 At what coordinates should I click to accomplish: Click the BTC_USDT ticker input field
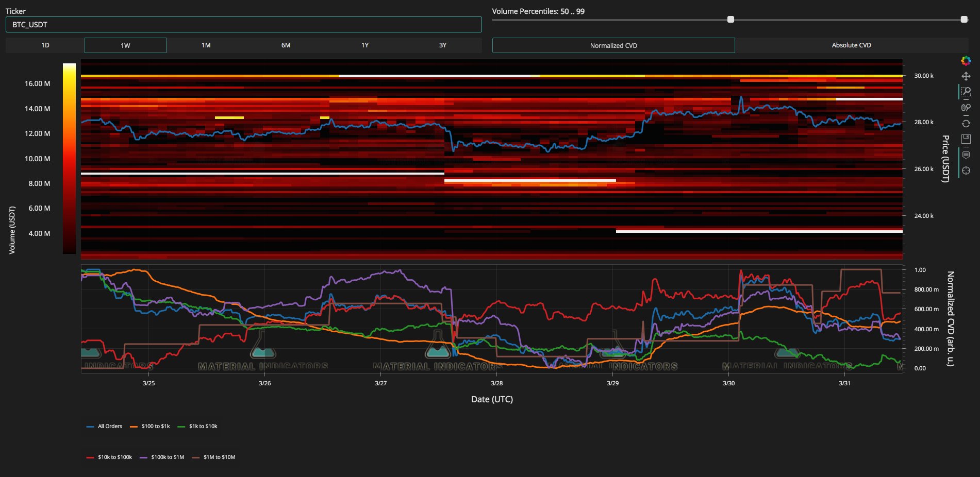(243, 25)
